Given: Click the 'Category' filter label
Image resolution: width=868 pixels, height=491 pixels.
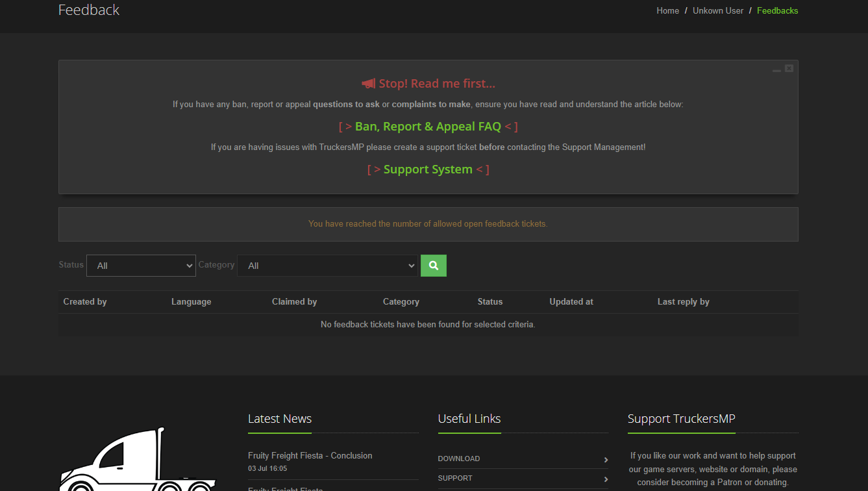Looking at the screenshot, I should (x=216, y=265).
